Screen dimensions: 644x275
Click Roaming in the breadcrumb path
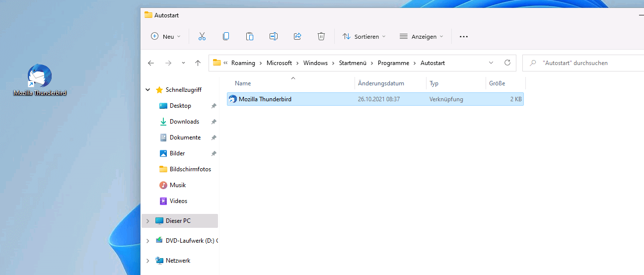(x=243, y=63)
